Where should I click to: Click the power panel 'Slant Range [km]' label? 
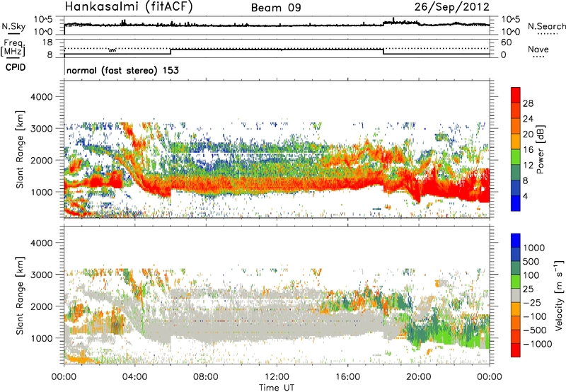click(20, 149)
